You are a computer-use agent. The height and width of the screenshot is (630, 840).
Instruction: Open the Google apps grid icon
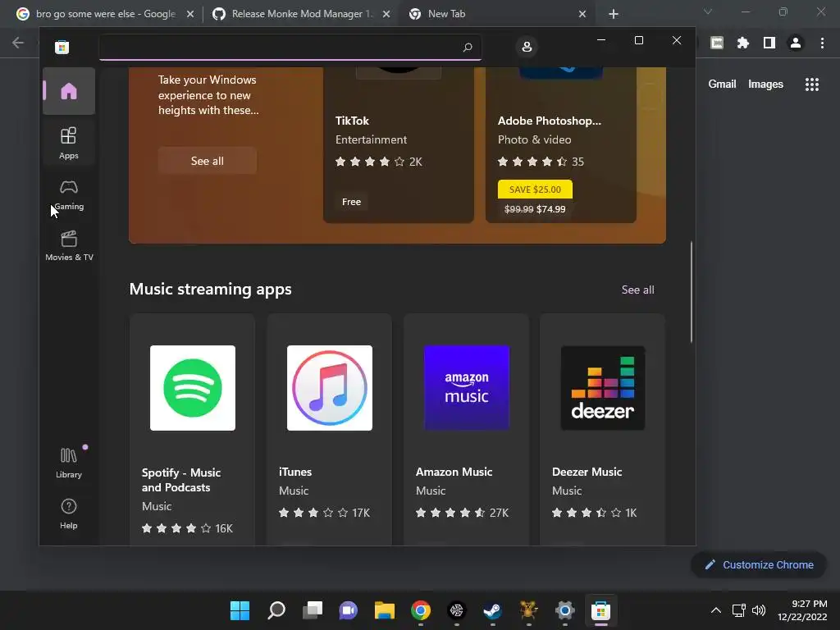coord(812,84)
